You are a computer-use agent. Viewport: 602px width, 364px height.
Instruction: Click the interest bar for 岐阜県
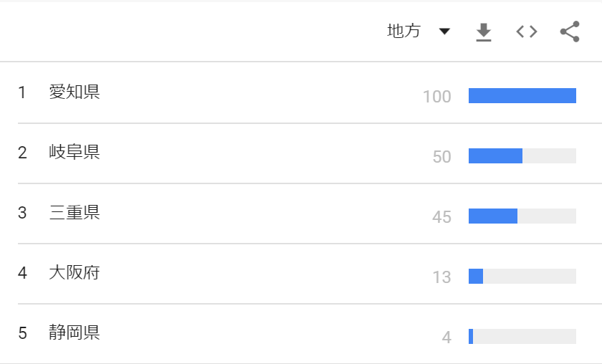[496, 156]
